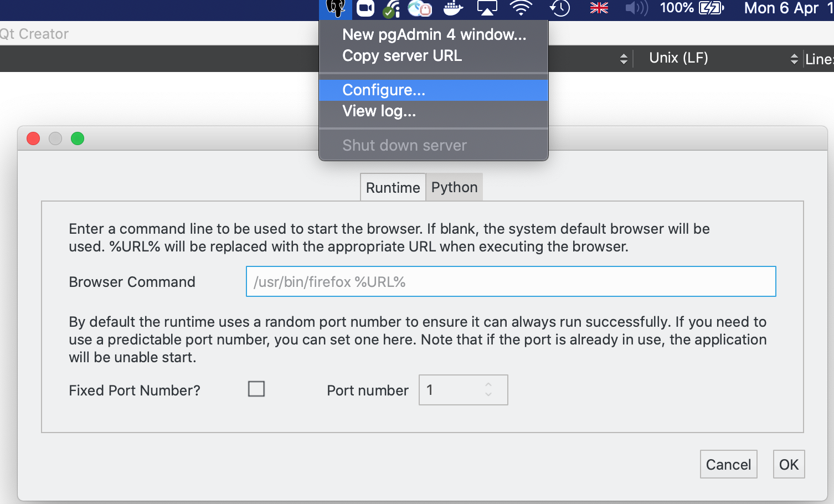
Task: Click the UK flag input source icon
Action: pos(599,8)
